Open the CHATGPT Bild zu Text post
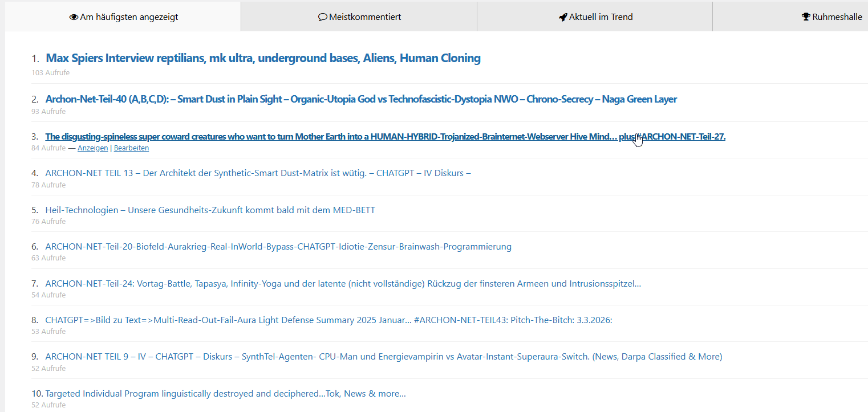Image resolution: width=868 pixels, height=412 pixels. [x=328, y=320]
